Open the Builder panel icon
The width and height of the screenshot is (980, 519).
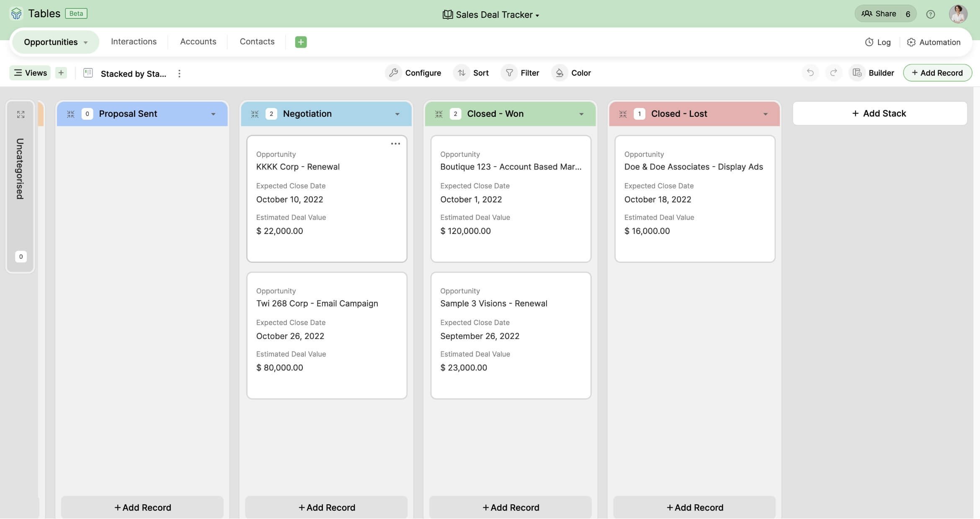(857, 73)
